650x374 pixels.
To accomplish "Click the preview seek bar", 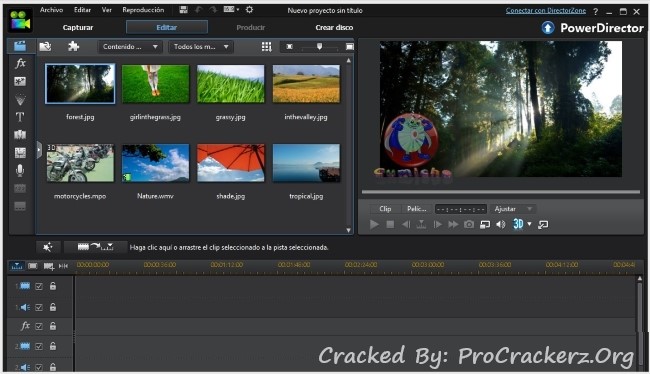I will click(x=501, y=192).
